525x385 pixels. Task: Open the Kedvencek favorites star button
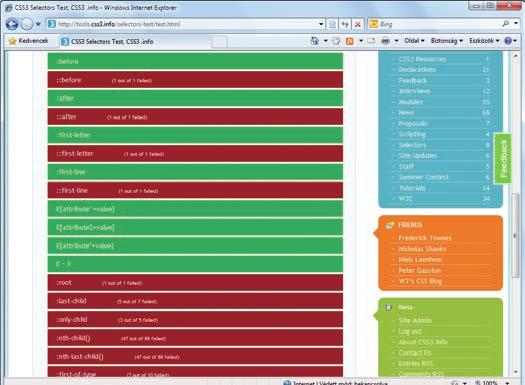coord(28,41)
